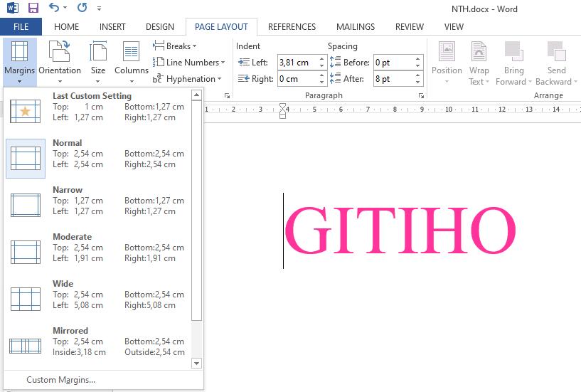The width and height of the screenshot is (581, 392).
Task: Click the Bring Forward button
Action: pos(513,62)
